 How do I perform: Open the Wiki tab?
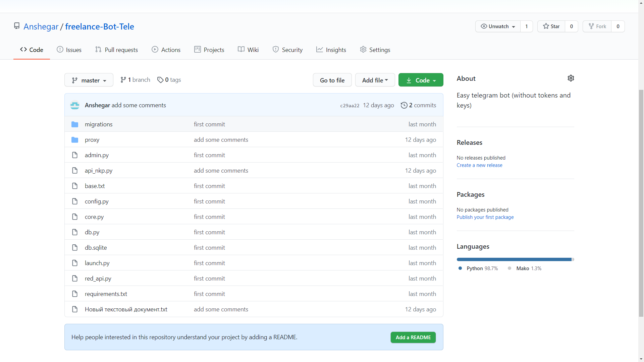(x=248, y=50)
